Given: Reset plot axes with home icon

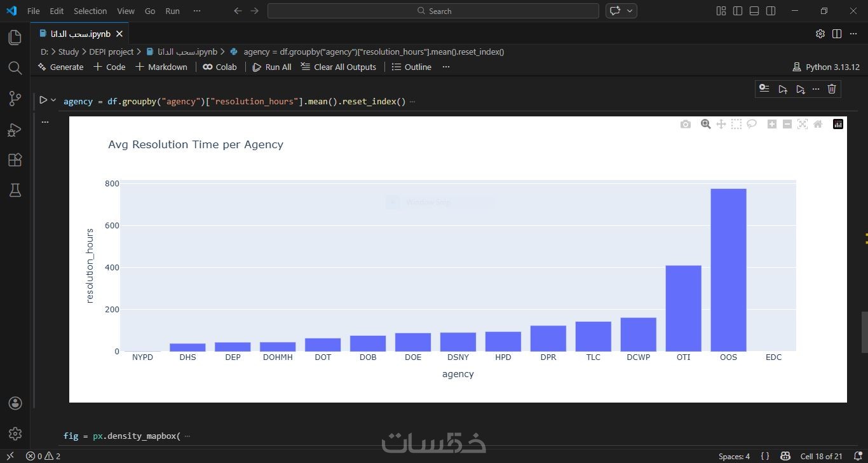Looking at the screenshot, I should pyautogui.click(x=818, y=124).
